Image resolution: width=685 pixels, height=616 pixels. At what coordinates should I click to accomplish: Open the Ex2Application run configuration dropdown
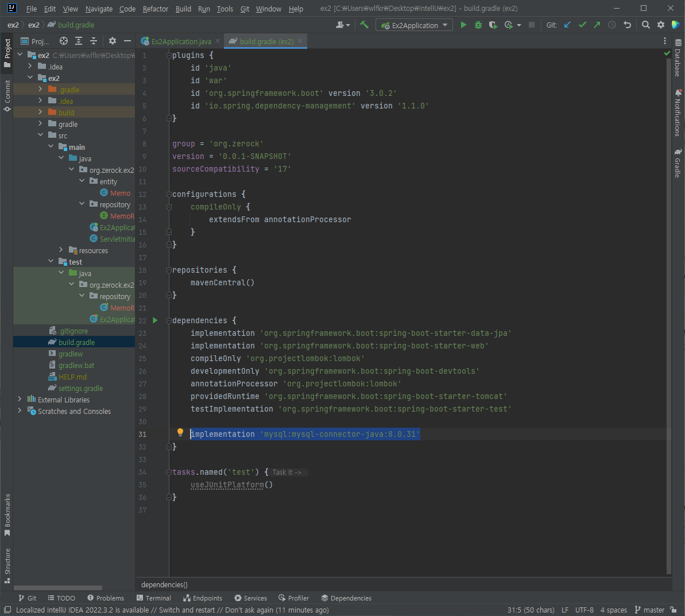click(414, 25)
